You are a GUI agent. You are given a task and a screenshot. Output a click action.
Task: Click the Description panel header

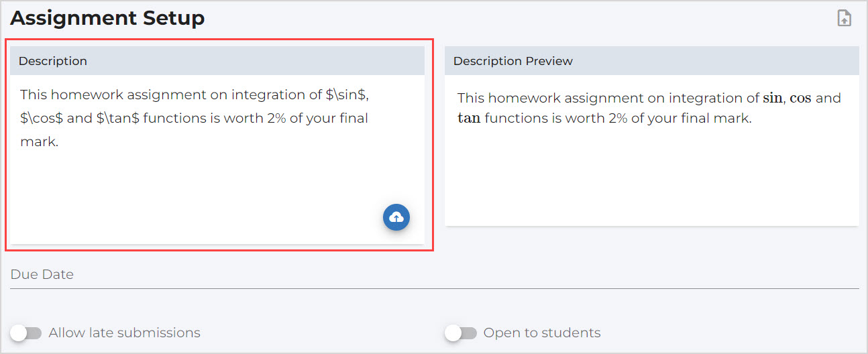pos(217,61)
